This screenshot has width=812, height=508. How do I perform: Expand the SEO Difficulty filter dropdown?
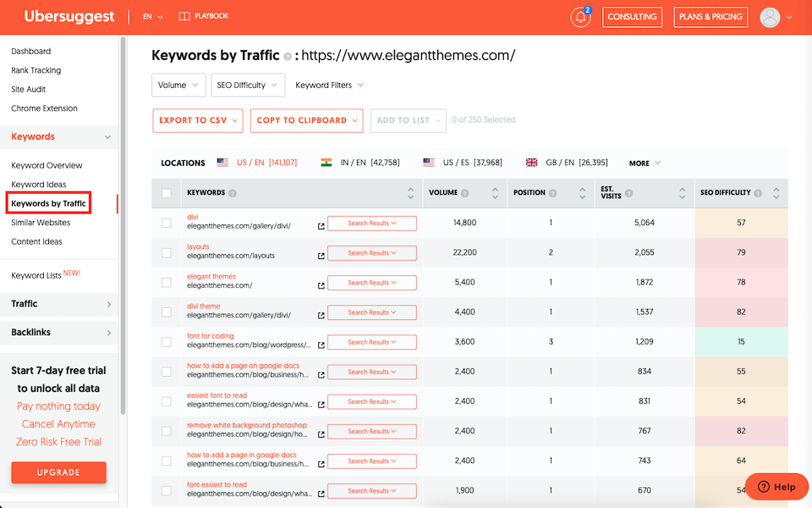tap(246, 85)
